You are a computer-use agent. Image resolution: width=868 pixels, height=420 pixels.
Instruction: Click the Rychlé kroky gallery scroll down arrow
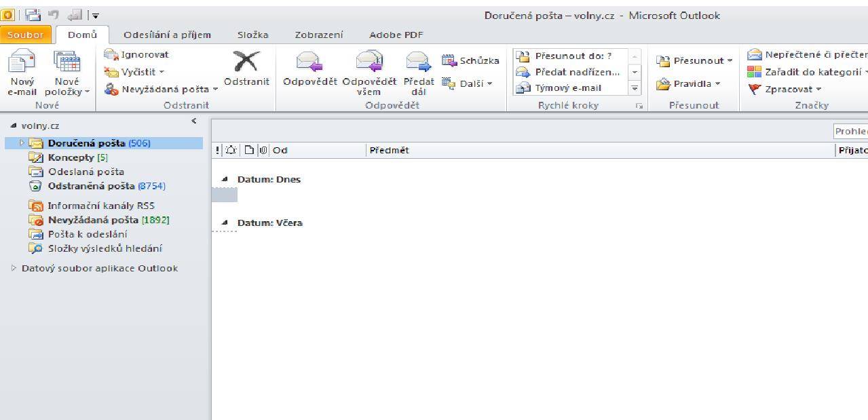[x=635, y=72]
